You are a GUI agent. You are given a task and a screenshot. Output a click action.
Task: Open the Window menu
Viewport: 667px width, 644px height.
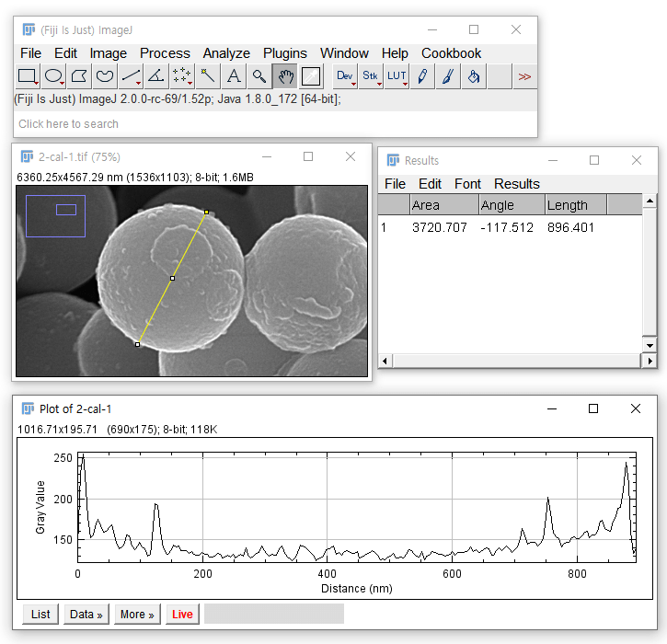click(344, 53)
